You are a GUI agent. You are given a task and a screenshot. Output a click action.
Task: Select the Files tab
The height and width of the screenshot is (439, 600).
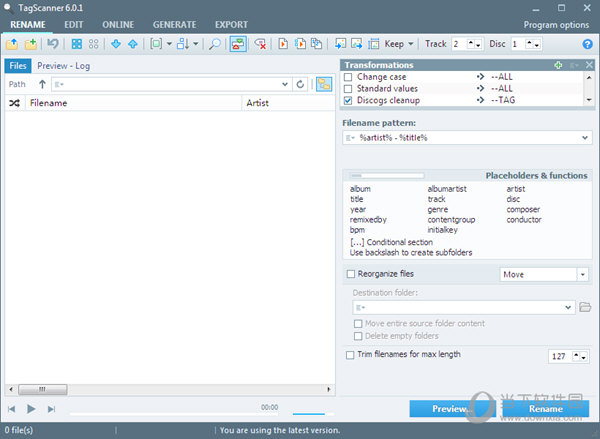pos(18,66)
